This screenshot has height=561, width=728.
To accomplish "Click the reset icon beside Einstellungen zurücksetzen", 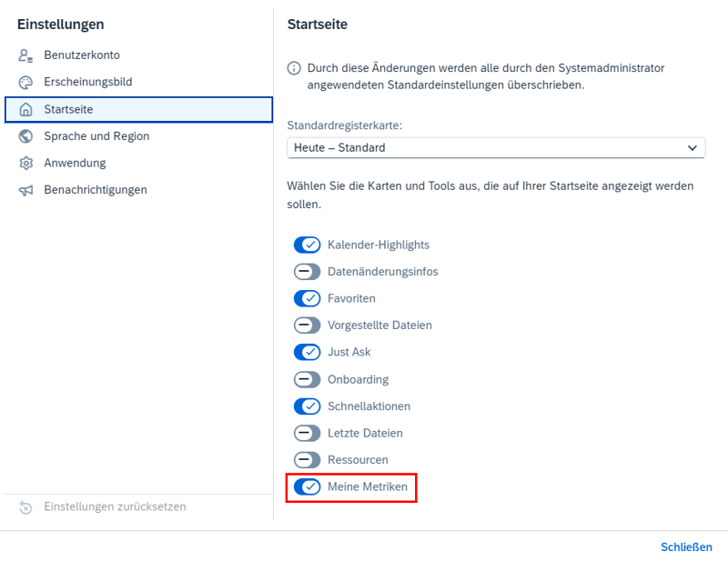I will [x=25, y=507].
